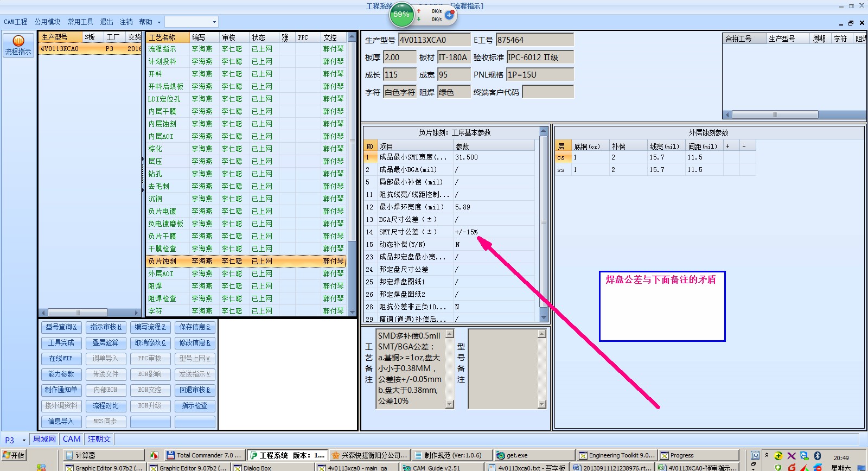Click the Bluetooth tray icon
This screenshot has width=868, height=471.
(x=818, y=456)
